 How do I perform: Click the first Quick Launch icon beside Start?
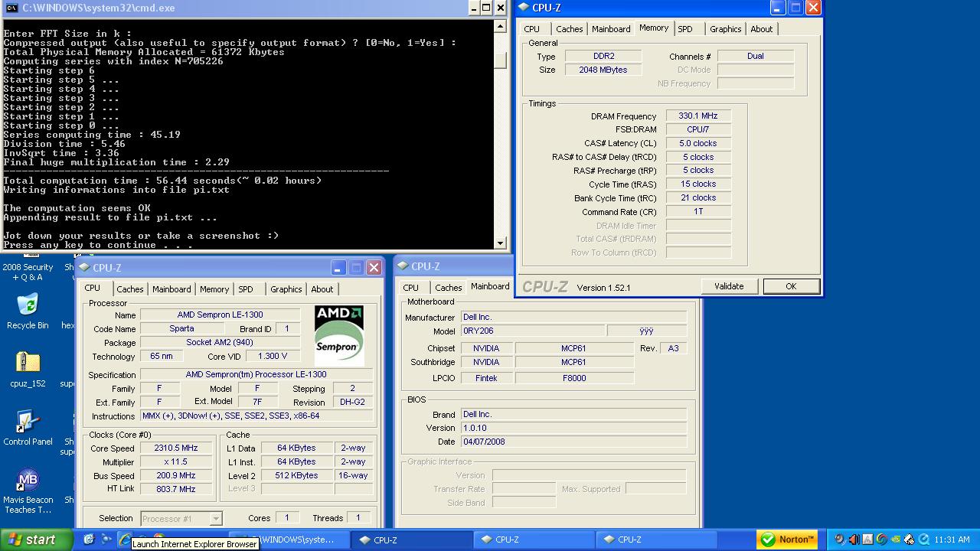89,540
